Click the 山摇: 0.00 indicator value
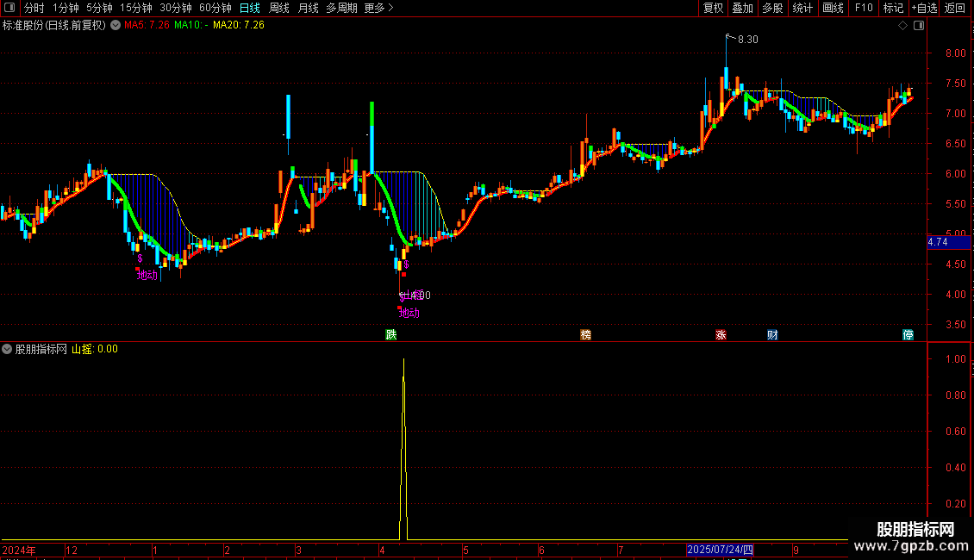The width and height of the screenshot is (974, 560). click(95, 349)
